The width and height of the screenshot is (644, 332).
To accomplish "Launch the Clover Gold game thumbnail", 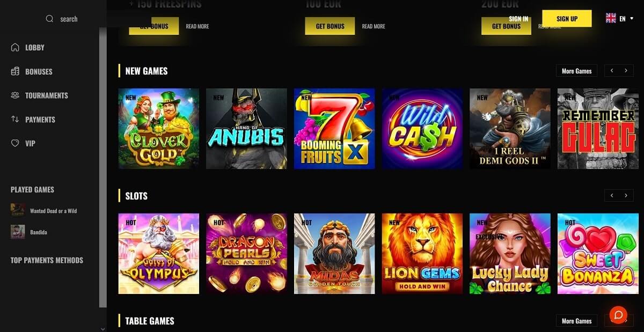I will click(x=158, y=129).
